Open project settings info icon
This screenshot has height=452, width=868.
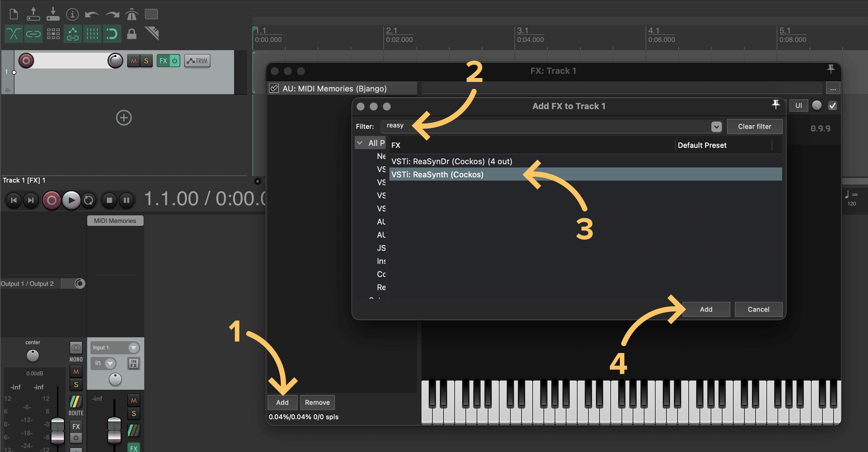pyautogui.click(x=72, y=14)
